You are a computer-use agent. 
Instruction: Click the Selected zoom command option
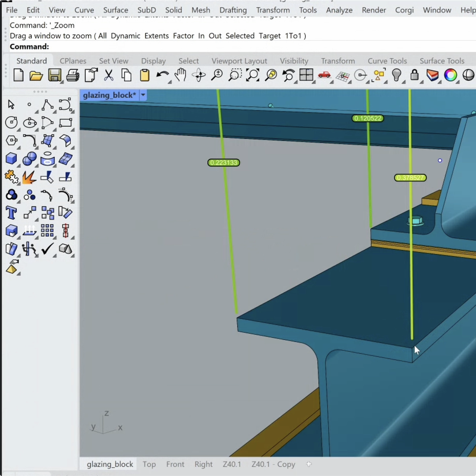pyautogui.click(x=240, y=36)
